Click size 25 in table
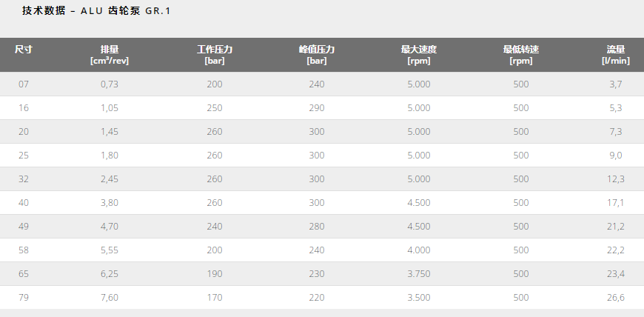This screenshot has height=317, width=644. [x=24, y=156]
